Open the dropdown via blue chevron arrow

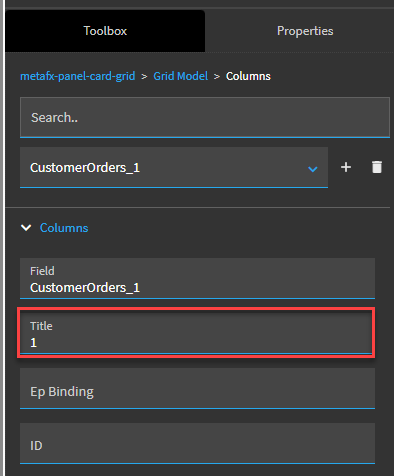point(312,169)
